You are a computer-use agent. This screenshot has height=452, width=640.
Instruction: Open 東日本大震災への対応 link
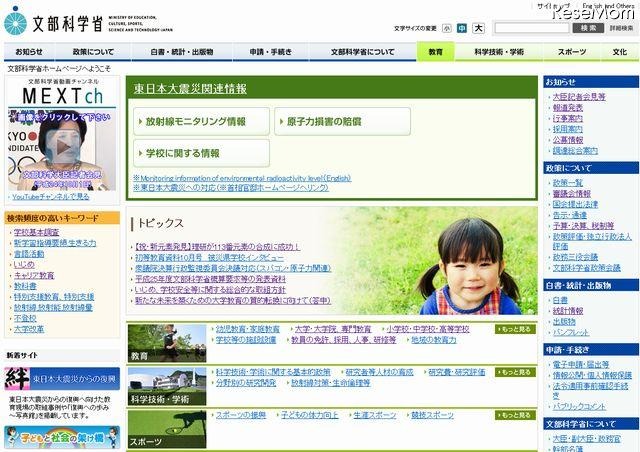coord(231,188)
